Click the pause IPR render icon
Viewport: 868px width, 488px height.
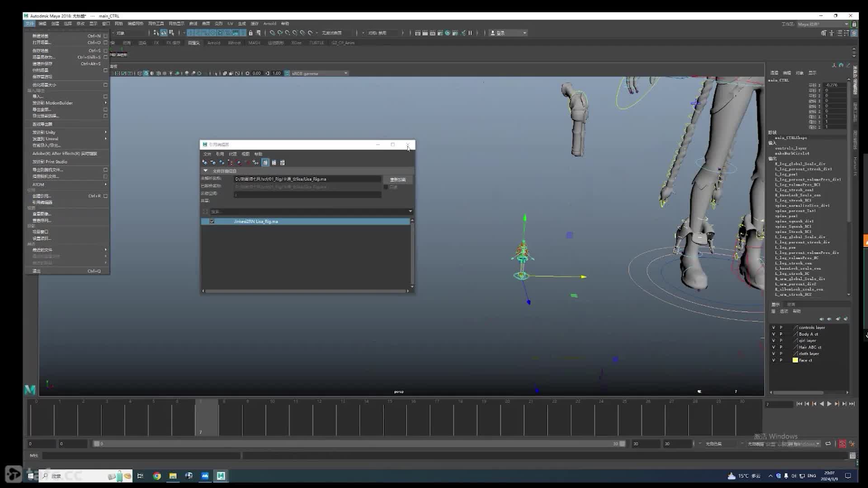[x=470, y=33]
